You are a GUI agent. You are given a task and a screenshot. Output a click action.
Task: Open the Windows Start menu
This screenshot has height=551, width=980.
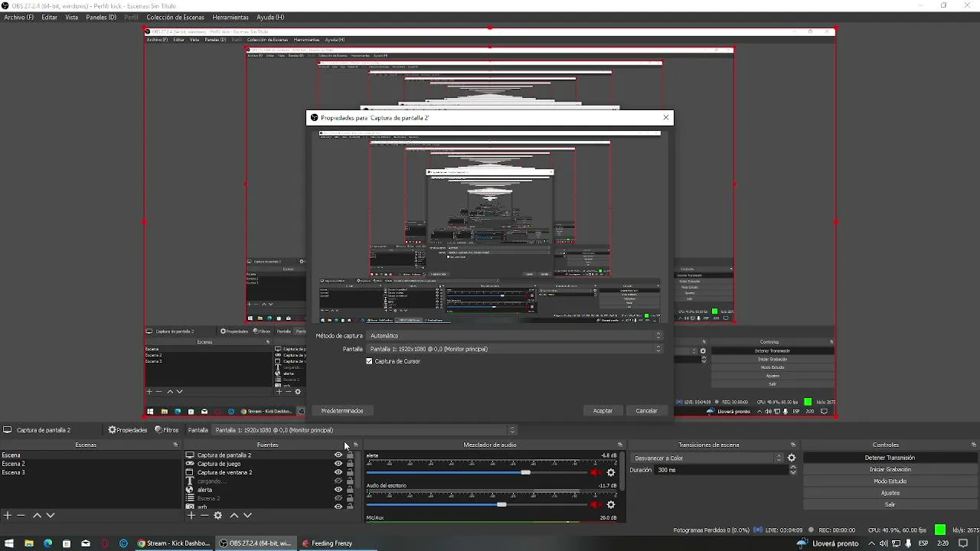click(10, 543)
